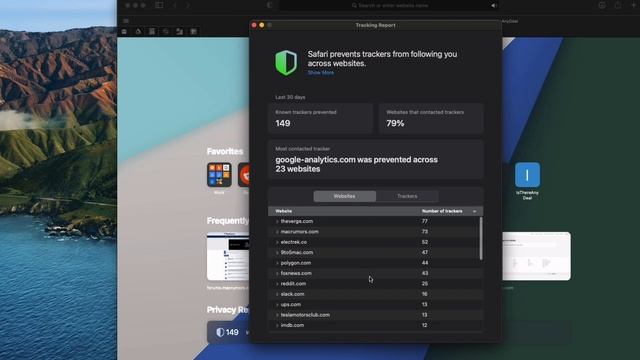640x360 pixels.
Task: Click Safari forward navigation arrow
Action: pos(188,5)
